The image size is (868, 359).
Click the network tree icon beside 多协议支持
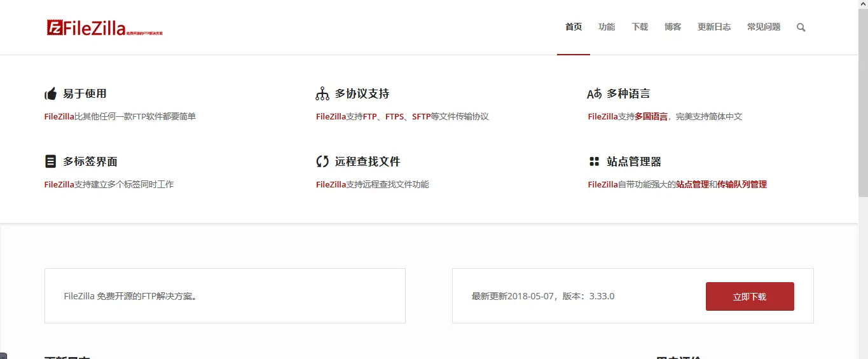tap(322, 94)
